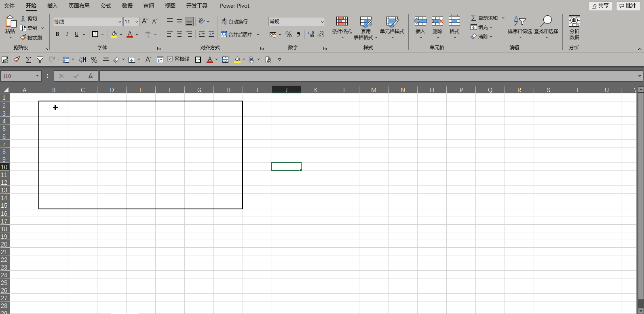
Task: Click the decrease decimal icon
Action: click(321, 34)
